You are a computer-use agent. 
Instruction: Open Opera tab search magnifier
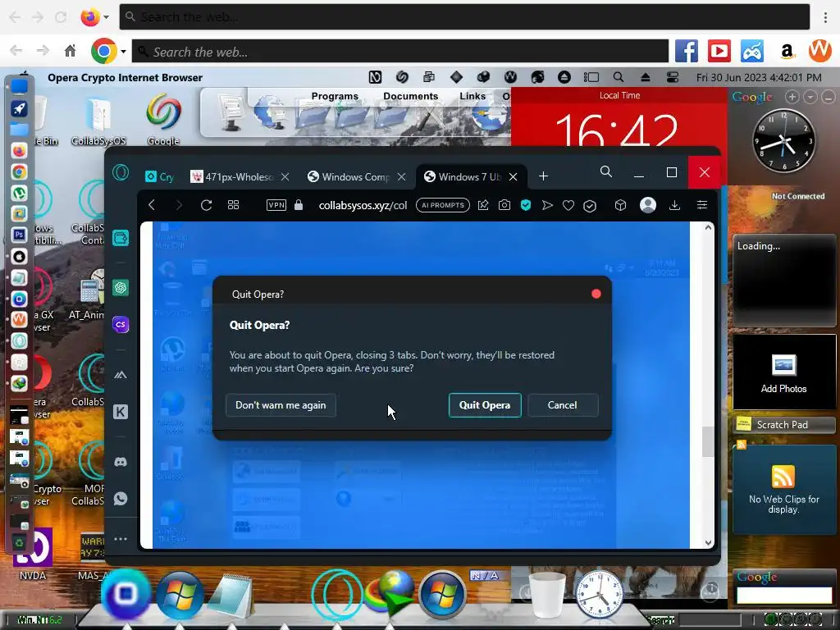pyautogui.click(x=606, y=172)
